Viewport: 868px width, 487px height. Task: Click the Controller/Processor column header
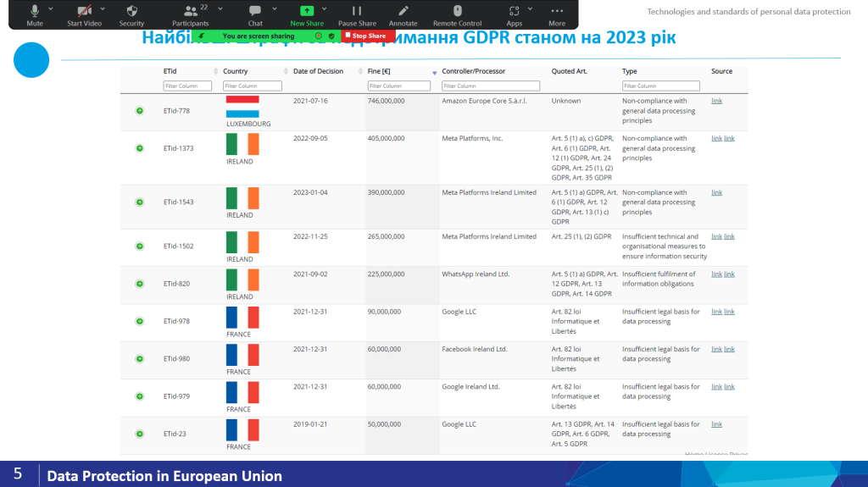(x=473, y=71)
